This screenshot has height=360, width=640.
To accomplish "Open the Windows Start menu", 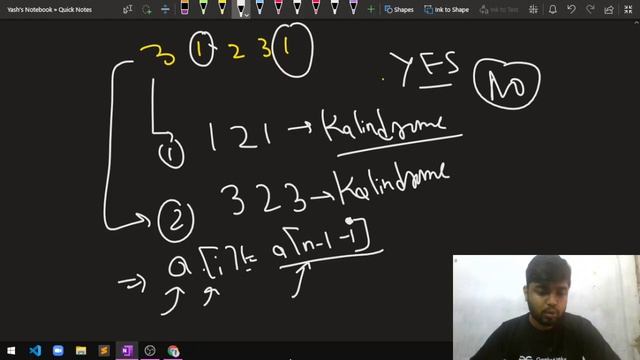I will click(x=11, y=351).
